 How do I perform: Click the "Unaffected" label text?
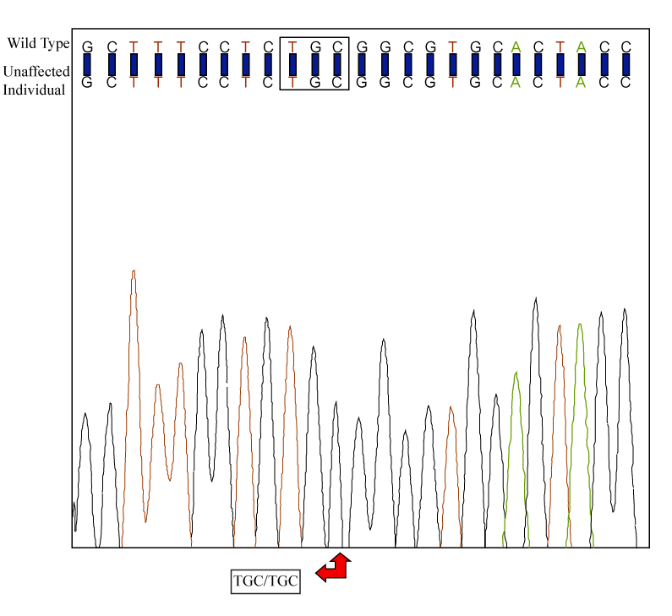point(36,72)
